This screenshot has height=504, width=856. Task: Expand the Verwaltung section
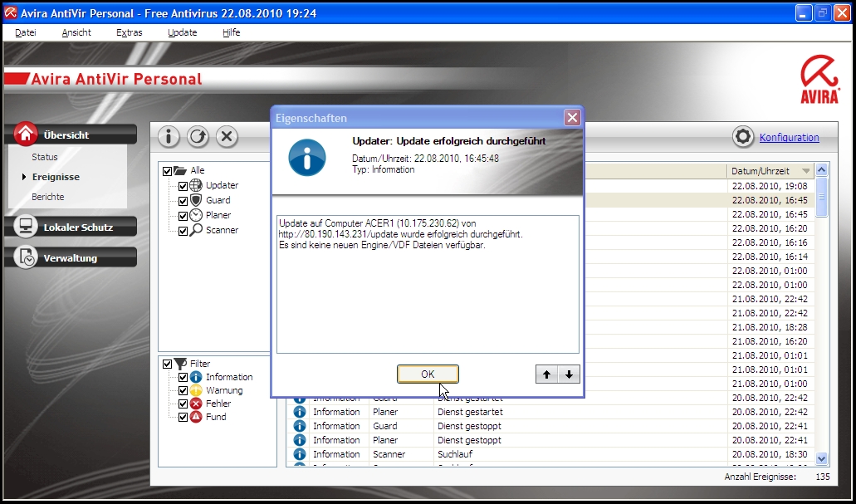[70, 258]
